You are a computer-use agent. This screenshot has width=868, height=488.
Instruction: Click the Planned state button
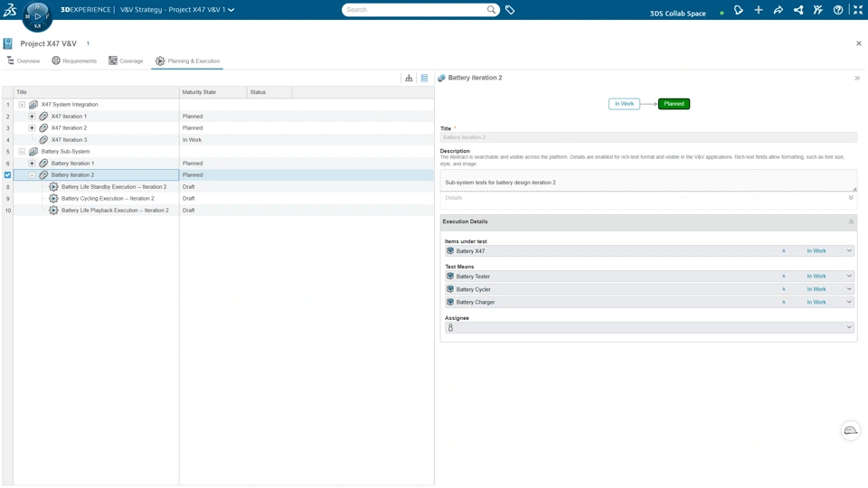click(674, 104)
